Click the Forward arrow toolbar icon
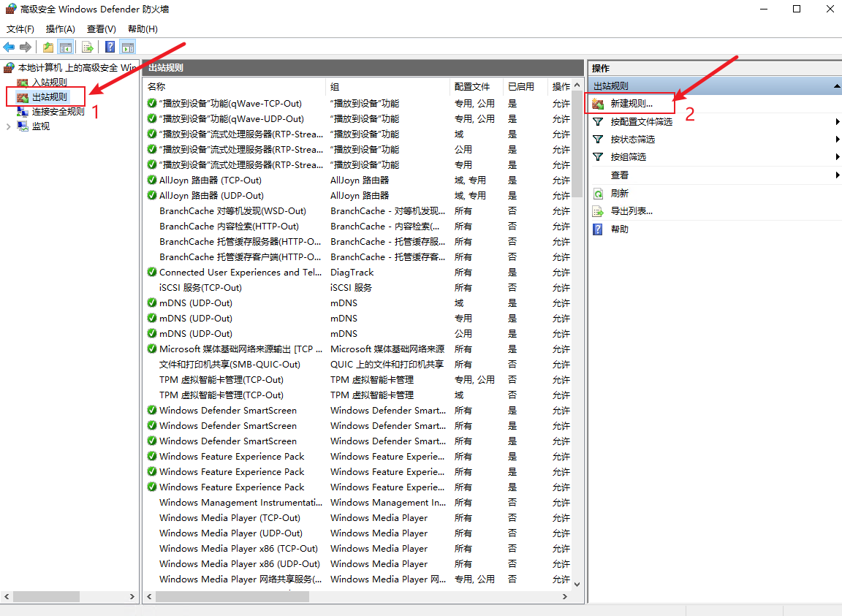 tap(26, 47)
